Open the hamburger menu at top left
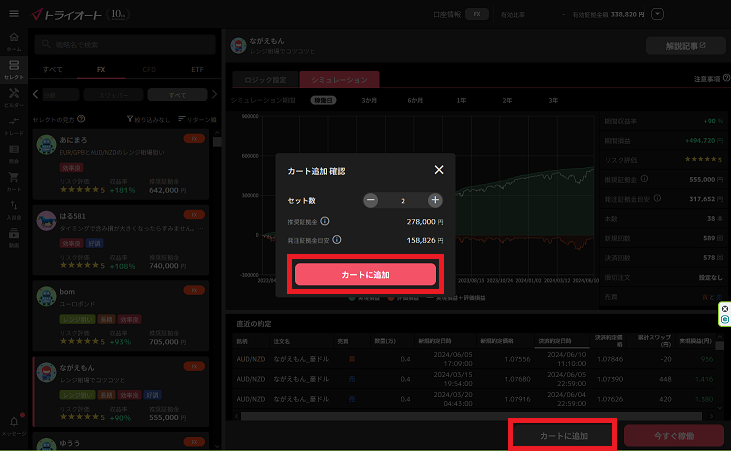This screenshot has width=731, height=451. click(13, 15)
